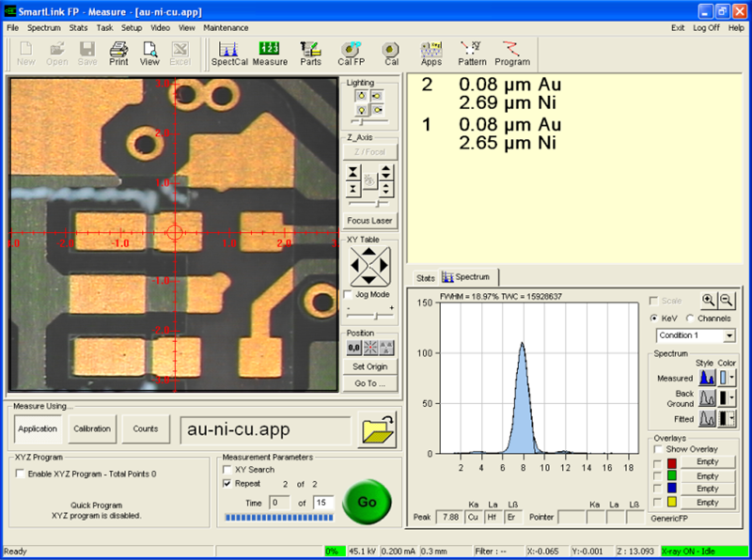The width and height of the screenshot is (752, 560).
Task: Open the Parts toolbar tool
Action: 310,53
